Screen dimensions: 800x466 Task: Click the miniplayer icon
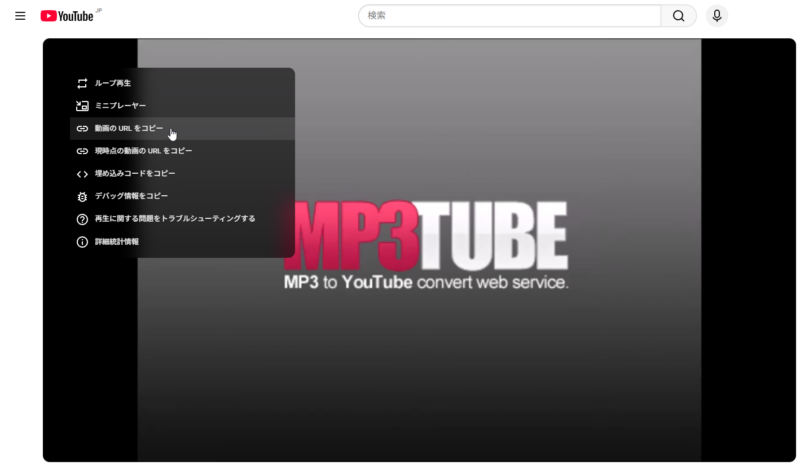[x=82, y=106]
